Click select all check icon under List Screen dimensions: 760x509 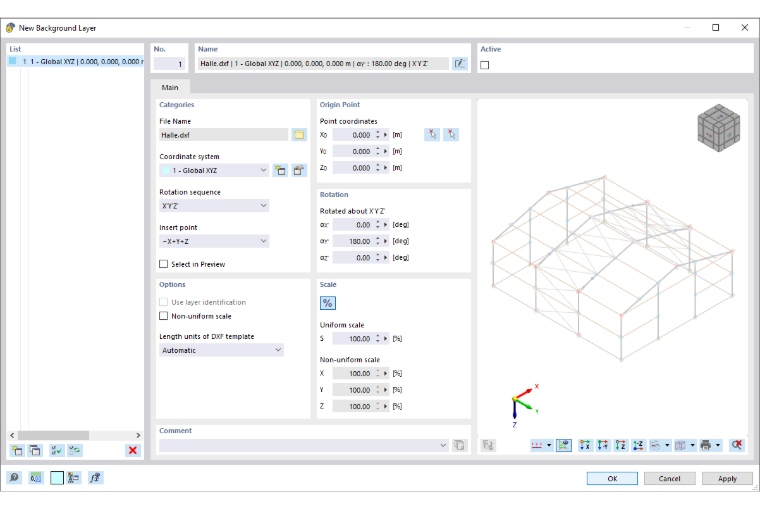(x=56, y=450)
